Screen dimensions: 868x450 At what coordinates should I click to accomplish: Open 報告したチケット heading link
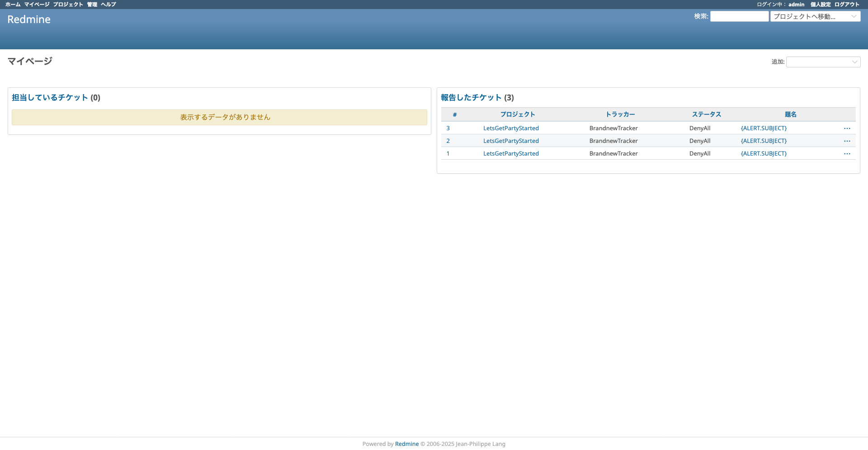(471, 98)
